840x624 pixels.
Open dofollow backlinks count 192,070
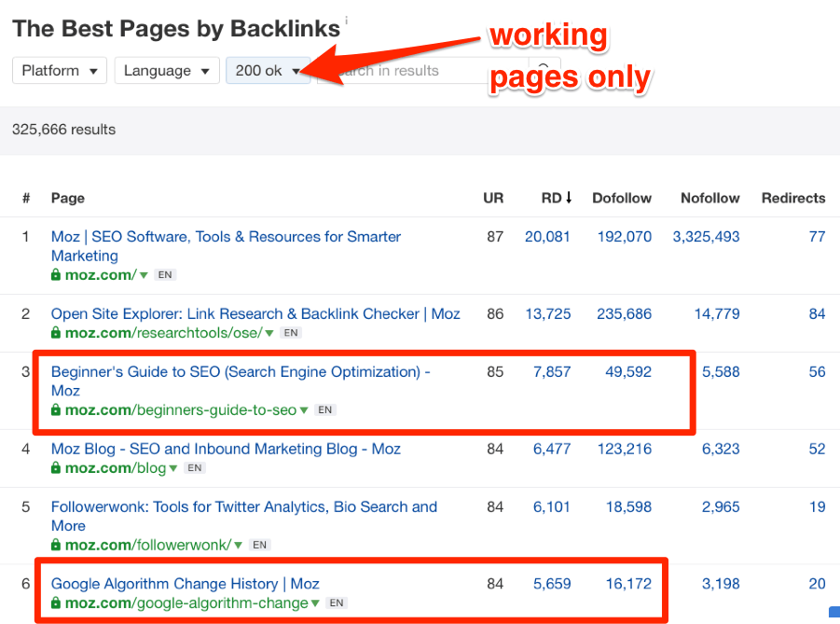[625, 236]
